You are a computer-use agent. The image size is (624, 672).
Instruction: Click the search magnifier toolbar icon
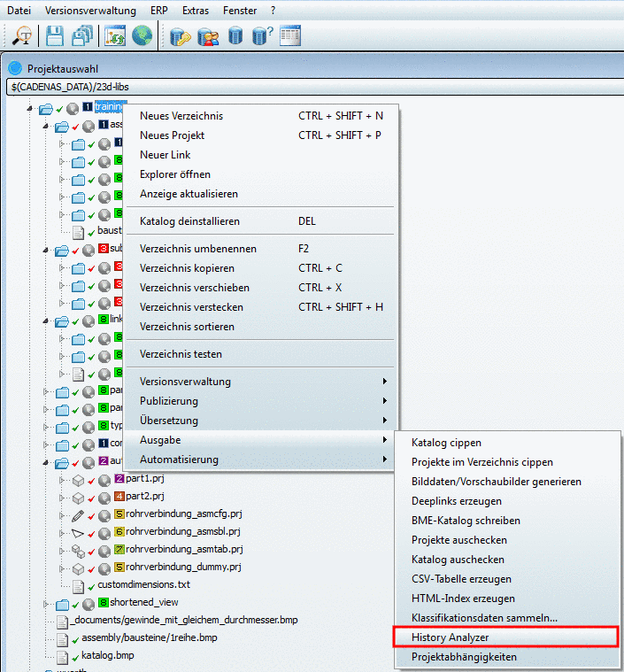[x=21, y=35]
